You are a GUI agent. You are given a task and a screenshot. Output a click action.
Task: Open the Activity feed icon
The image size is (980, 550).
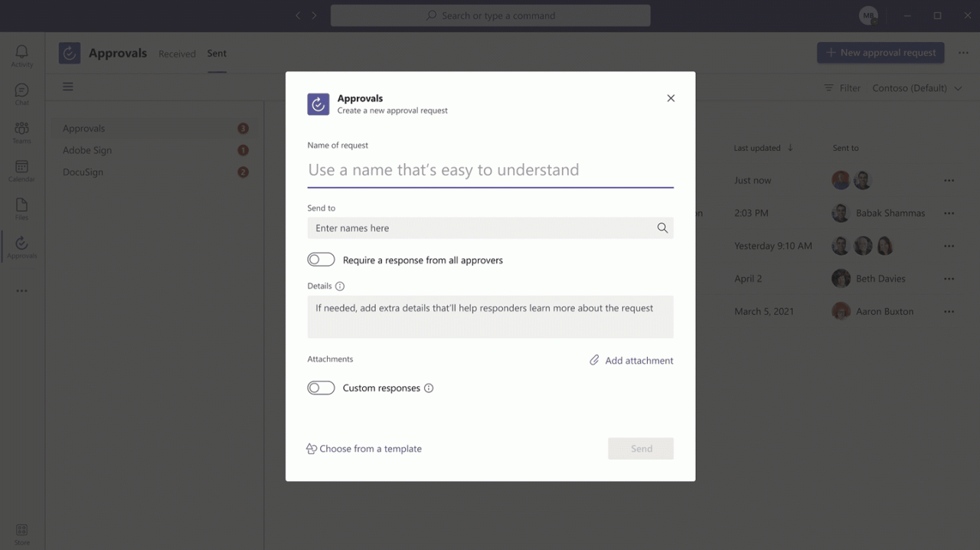tap(21, 54)
